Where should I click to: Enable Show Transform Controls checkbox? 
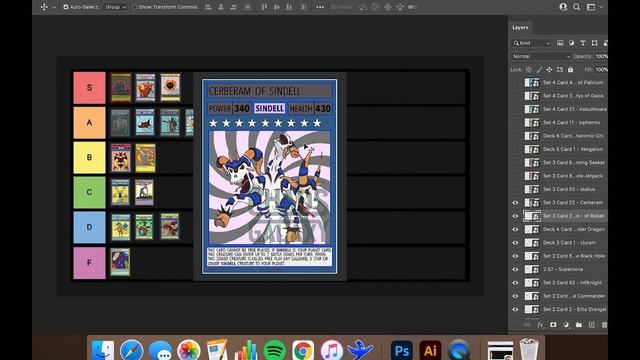(134, 7)
